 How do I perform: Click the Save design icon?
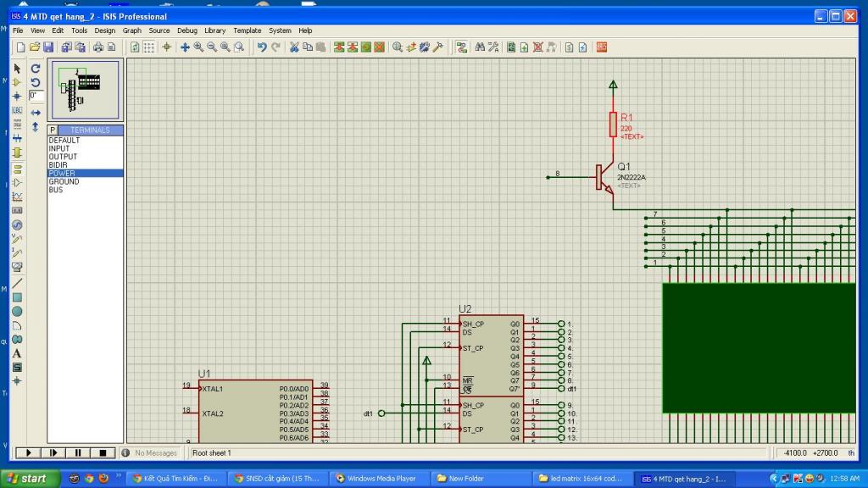pos(48,47)
